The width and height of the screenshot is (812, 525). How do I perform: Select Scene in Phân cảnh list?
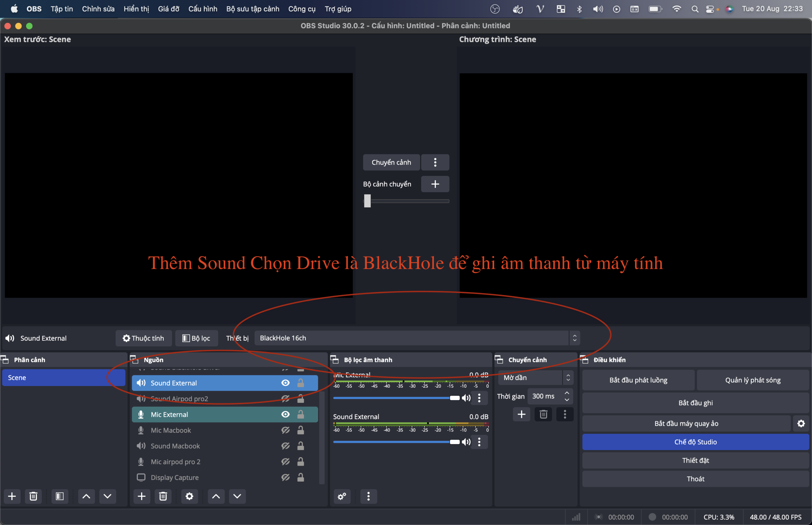point(63,378)
